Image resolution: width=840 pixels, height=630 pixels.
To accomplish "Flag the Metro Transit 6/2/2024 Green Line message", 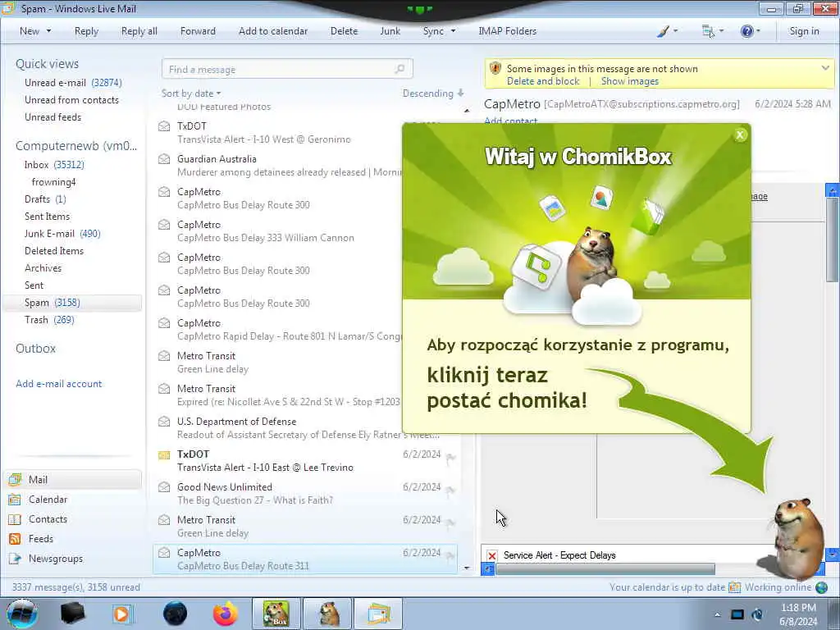I will click(x=450, y=523).
